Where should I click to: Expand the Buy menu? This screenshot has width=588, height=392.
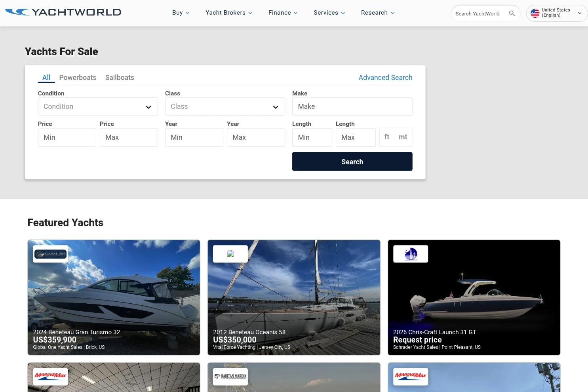[x=181, y=13]
